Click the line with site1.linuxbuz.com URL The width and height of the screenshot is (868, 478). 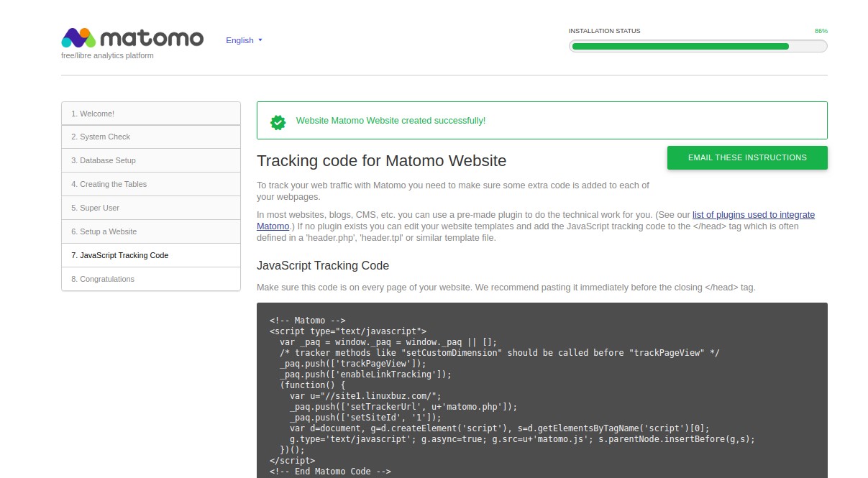[365, 396]
